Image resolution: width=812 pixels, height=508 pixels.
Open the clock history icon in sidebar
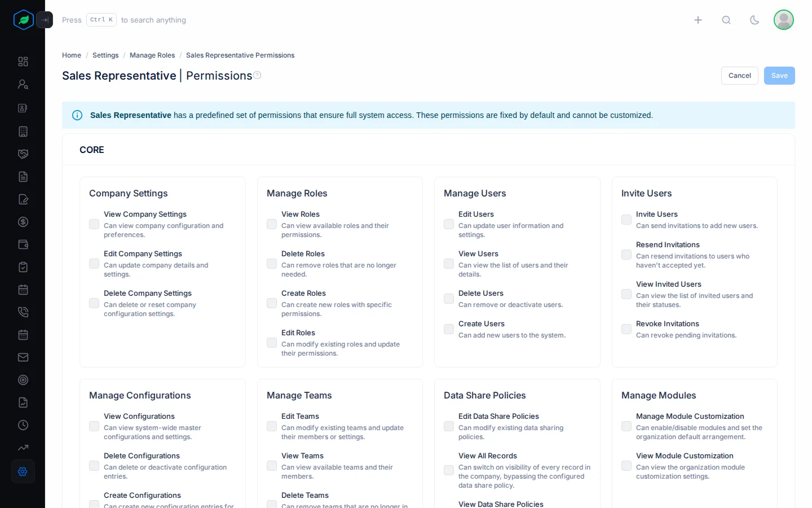click(x=23, y=425)
